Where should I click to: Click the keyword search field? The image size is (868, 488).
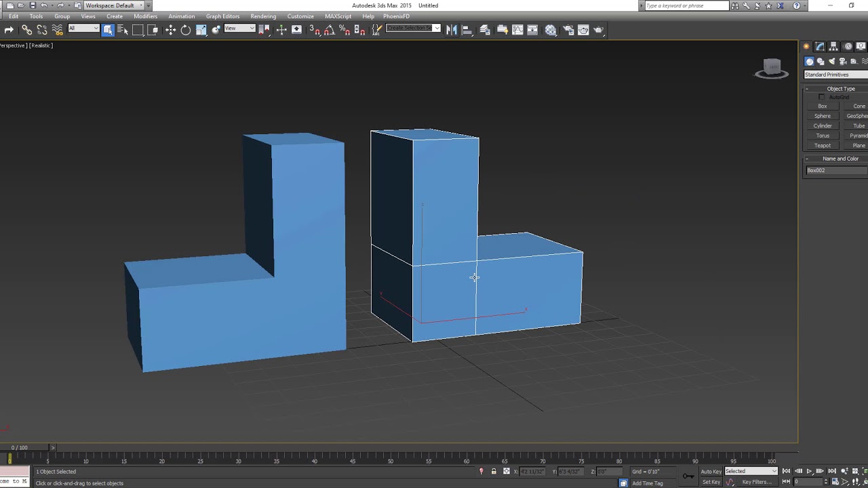[686, 5]
